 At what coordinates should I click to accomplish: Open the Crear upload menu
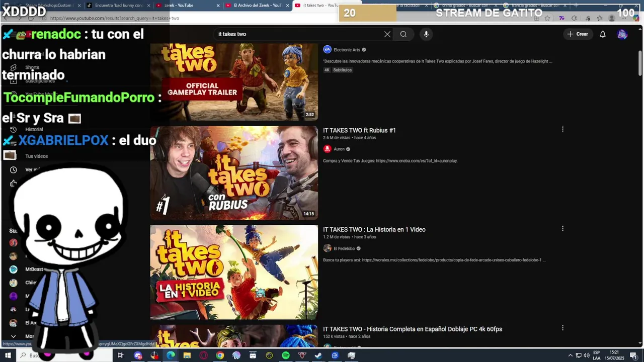(x=577, y=34)
